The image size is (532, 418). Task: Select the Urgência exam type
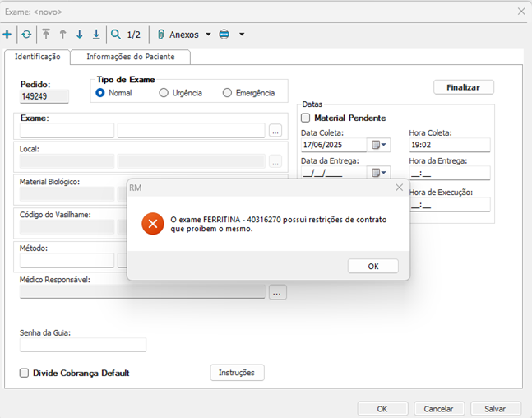[x=164, y=93]
